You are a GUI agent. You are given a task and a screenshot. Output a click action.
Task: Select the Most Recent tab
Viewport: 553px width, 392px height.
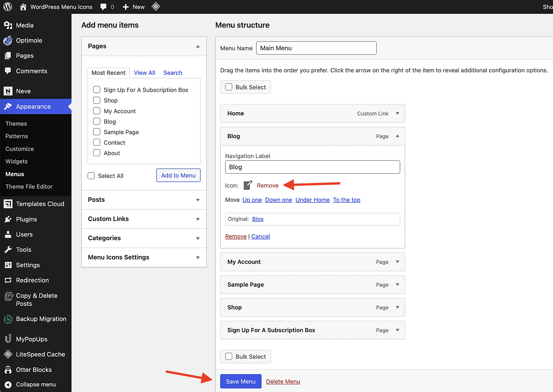pos(108,73)
